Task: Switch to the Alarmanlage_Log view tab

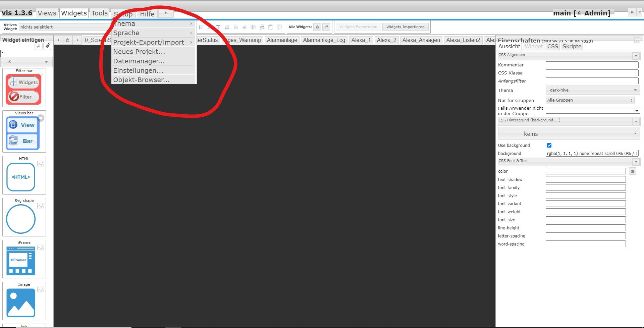Action: coord(324,40)
